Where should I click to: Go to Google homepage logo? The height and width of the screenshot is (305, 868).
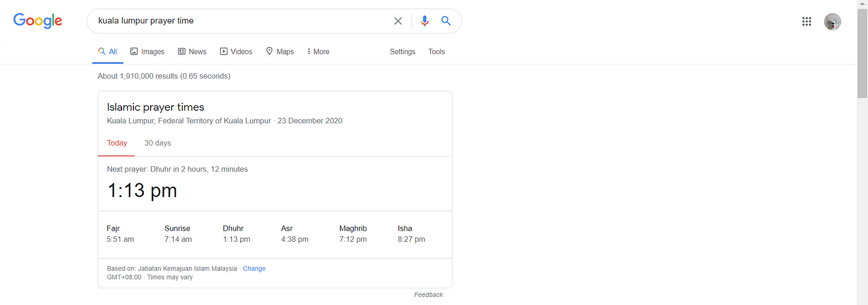pyautogui.click(x=38, y=20)
